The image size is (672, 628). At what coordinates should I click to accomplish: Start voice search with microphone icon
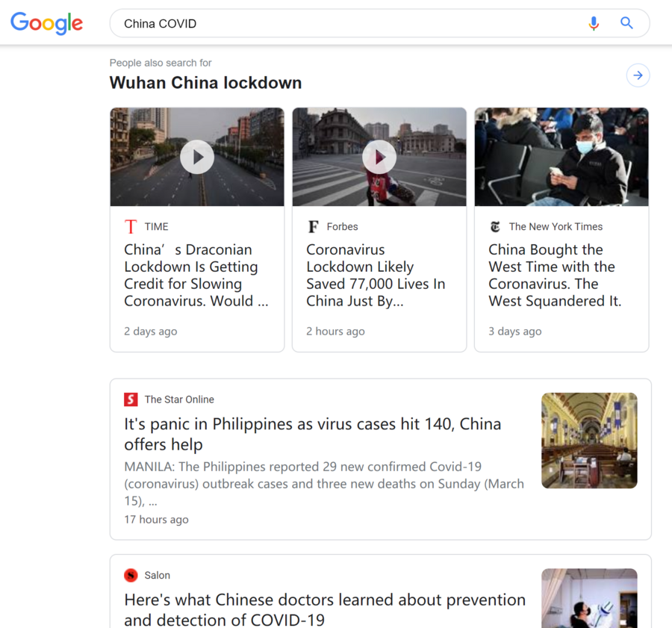click(594, 23)
